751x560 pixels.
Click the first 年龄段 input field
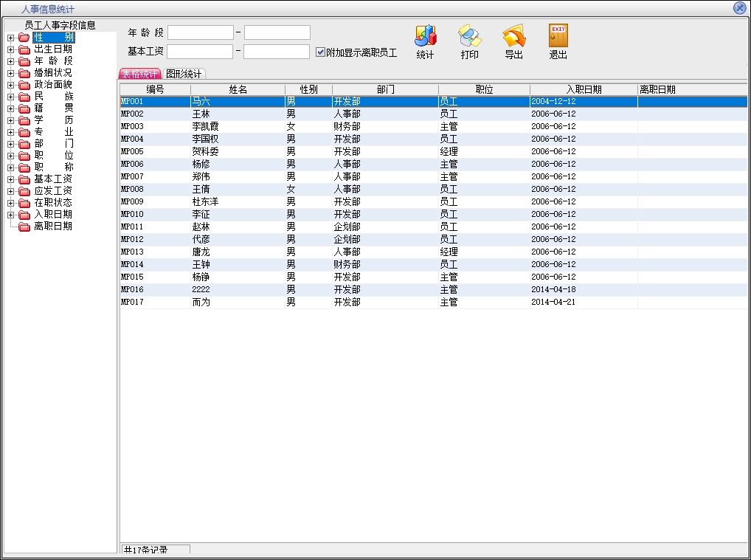[x=200, y=32]
